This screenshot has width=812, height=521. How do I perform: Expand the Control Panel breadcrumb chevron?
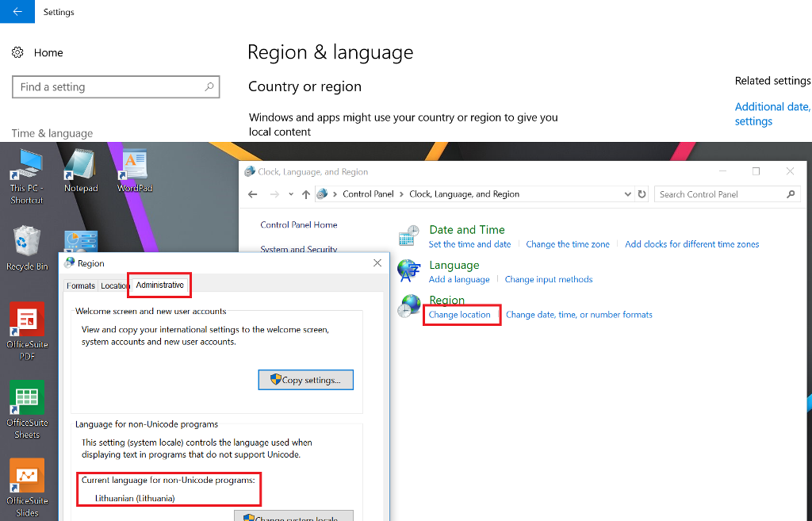tap(336, 194)
